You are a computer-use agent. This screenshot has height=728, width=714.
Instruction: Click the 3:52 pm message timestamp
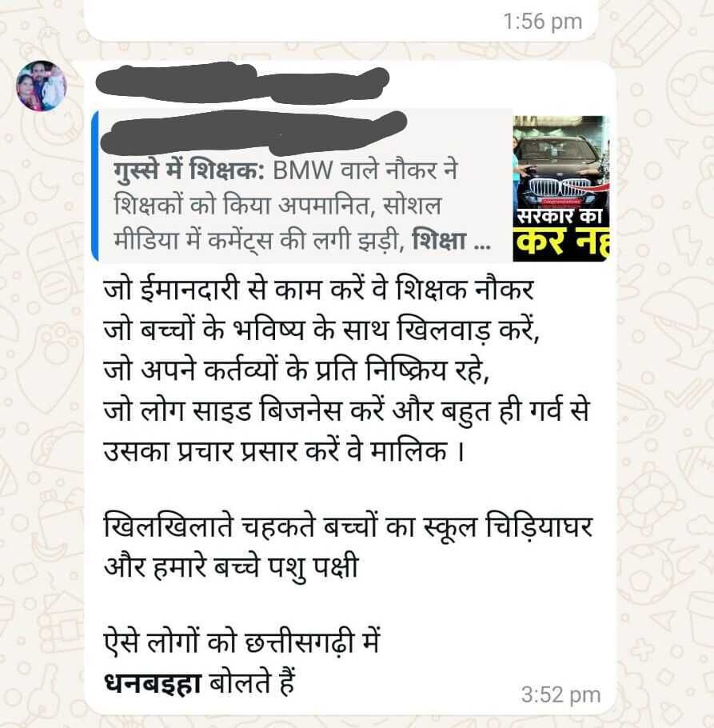point(560,695)
